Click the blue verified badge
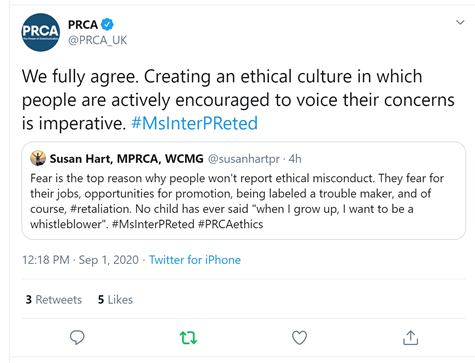The width and height of the screenshot is (475, 363). pos(107,24)
